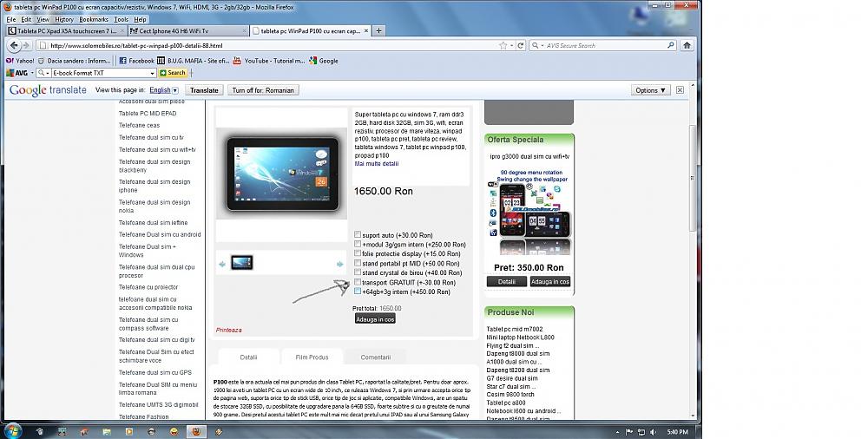Click 'Adauga in cos' below Pret total

coord(375,319)
